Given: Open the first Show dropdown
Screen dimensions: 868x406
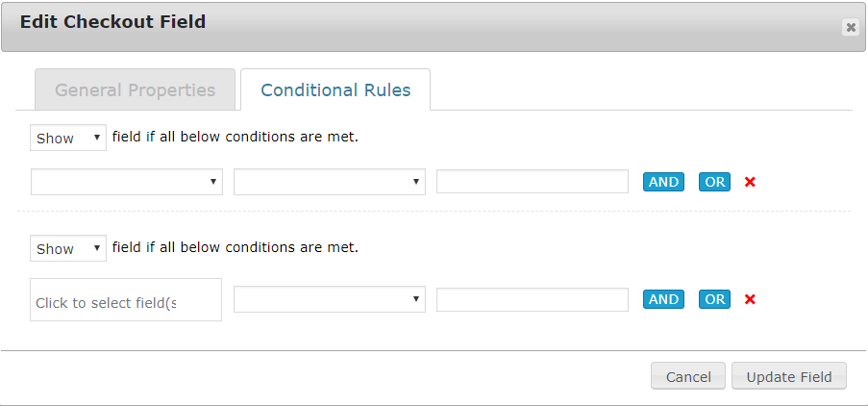Looking at the screenshot, I should click(x=67, y=138).
